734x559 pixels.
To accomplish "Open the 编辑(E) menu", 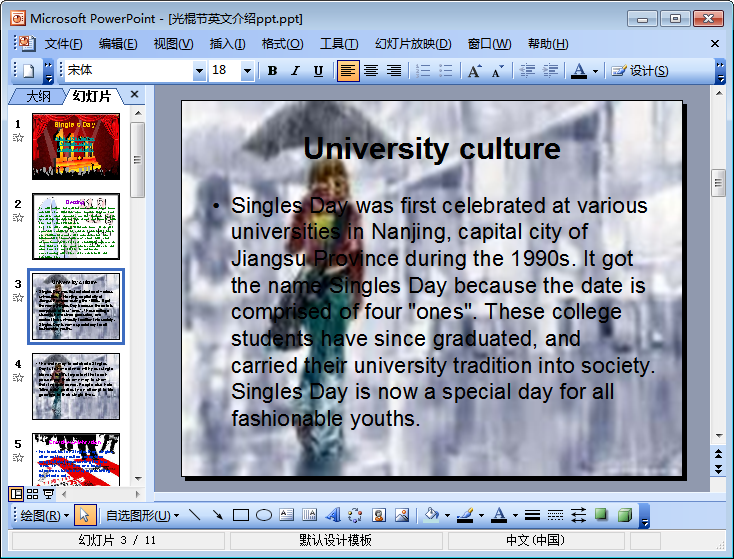I will (118, 44).
